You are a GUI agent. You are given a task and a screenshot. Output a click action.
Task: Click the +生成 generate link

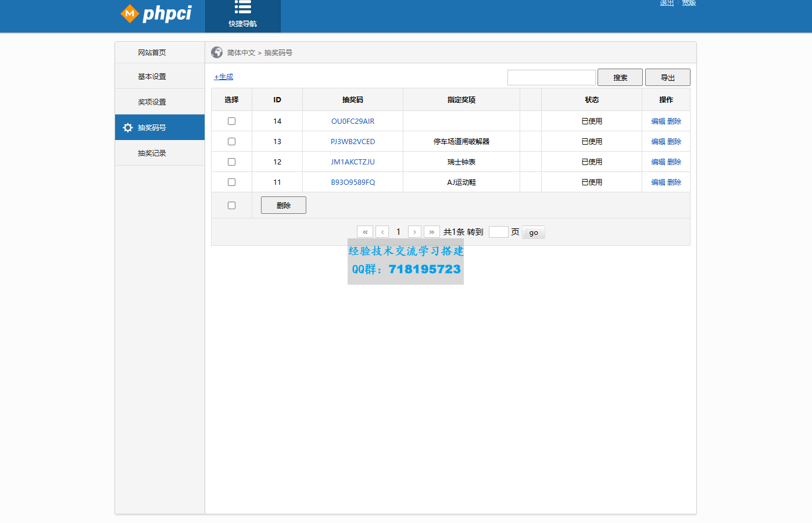pyautogui.click(x=223, y=76)
